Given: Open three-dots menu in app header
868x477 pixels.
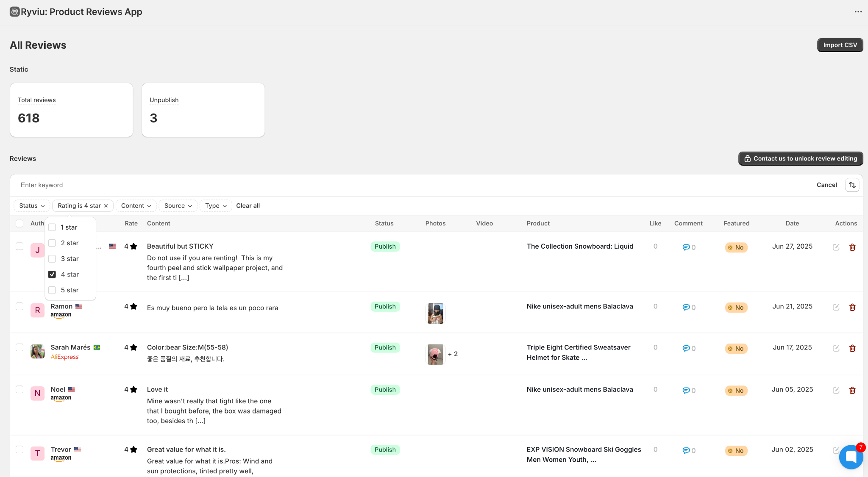Looking at the screenshot, I should point(858,12).
